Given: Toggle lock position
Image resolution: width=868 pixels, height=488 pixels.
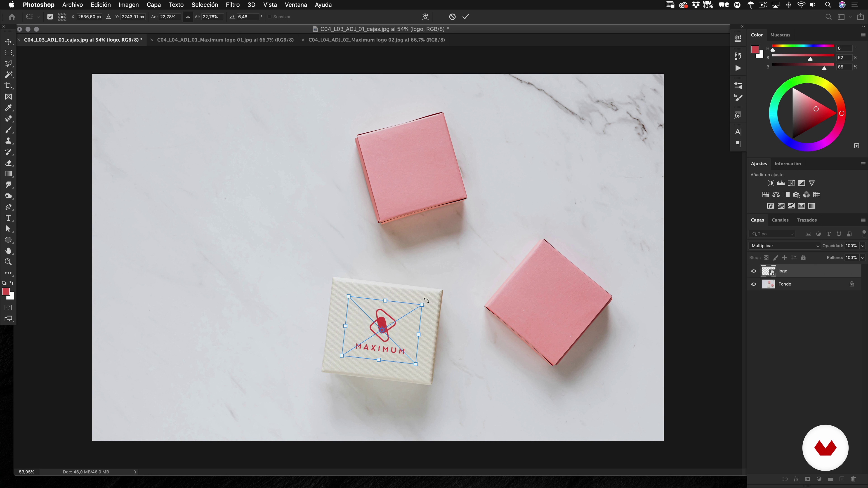Looking at the screenshot, I should coord(784,258).
